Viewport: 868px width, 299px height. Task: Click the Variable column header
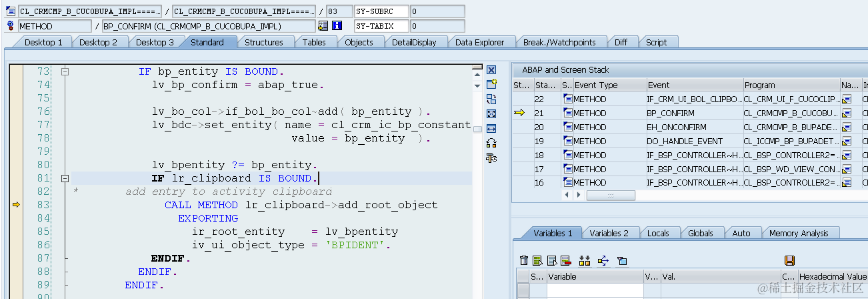click(595, 276)
